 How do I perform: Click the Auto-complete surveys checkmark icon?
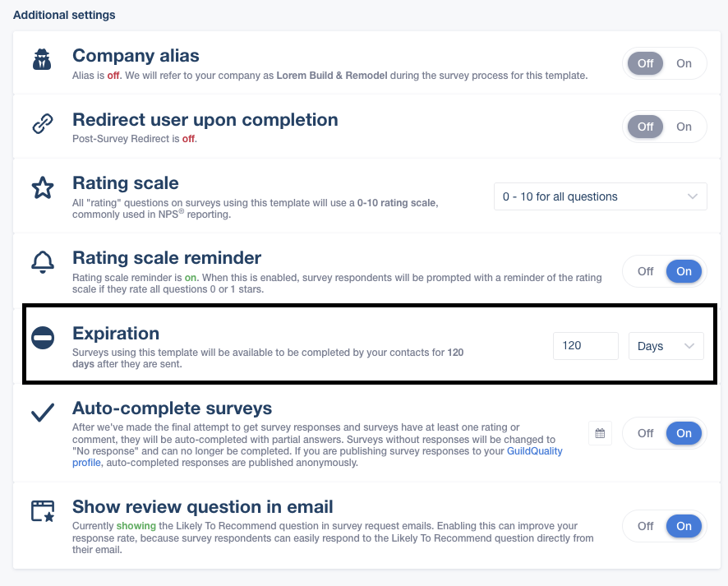(x=43, y=413)
